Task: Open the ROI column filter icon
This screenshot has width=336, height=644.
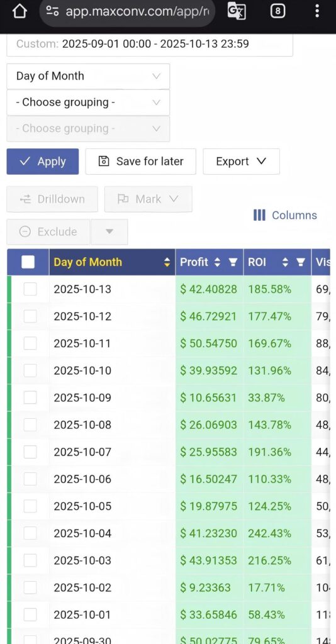Action: [x=301, y=262]
